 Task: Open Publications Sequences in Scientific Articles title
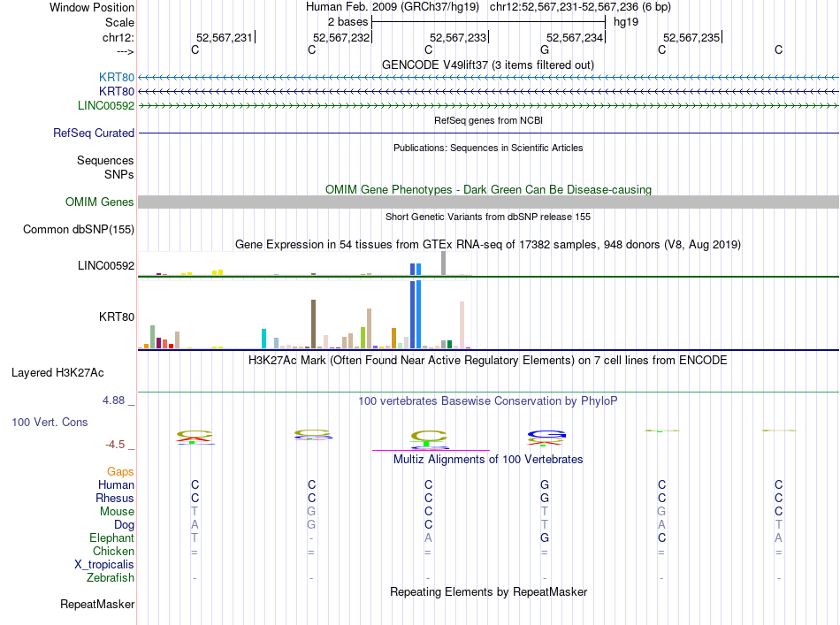click(488, 148)
